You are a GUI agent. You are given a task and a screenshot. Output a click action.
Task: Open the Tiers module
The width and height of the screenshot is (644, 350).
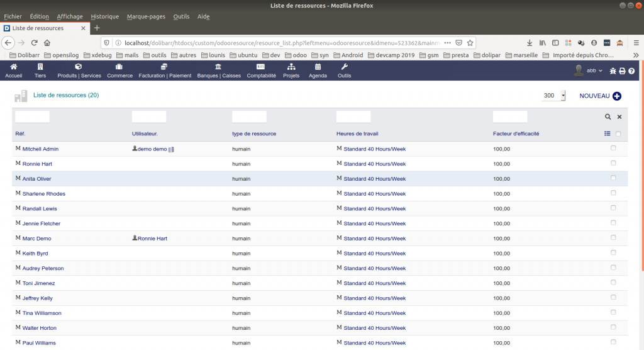pyautogui.click(x=40, y=70)
